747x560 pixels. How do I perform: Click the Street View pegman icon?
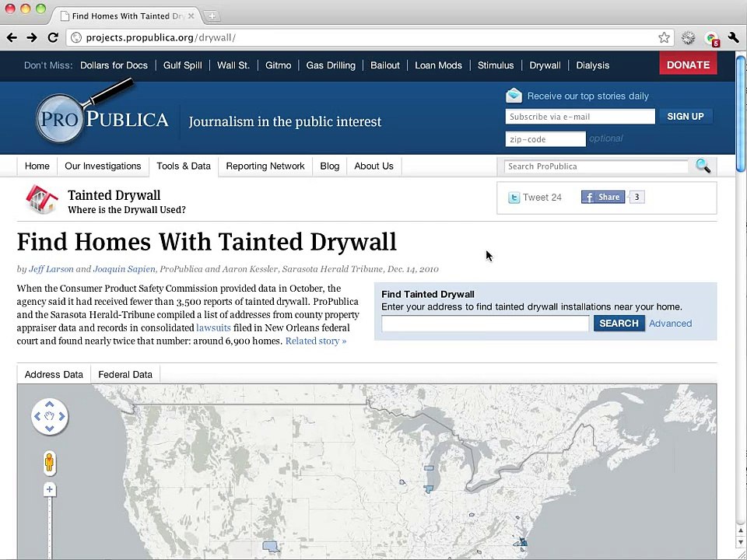49,462
